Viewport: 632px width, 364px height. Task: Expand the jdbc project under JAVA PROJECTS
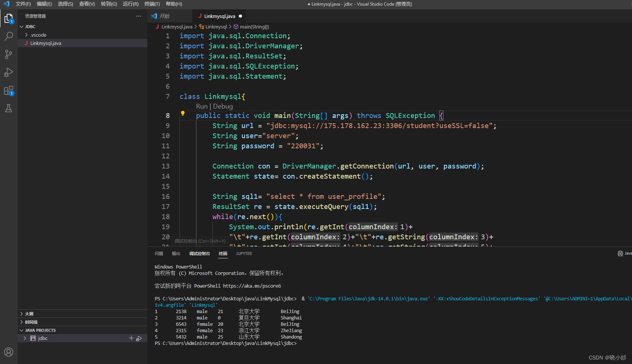click(x=24, y=338)
